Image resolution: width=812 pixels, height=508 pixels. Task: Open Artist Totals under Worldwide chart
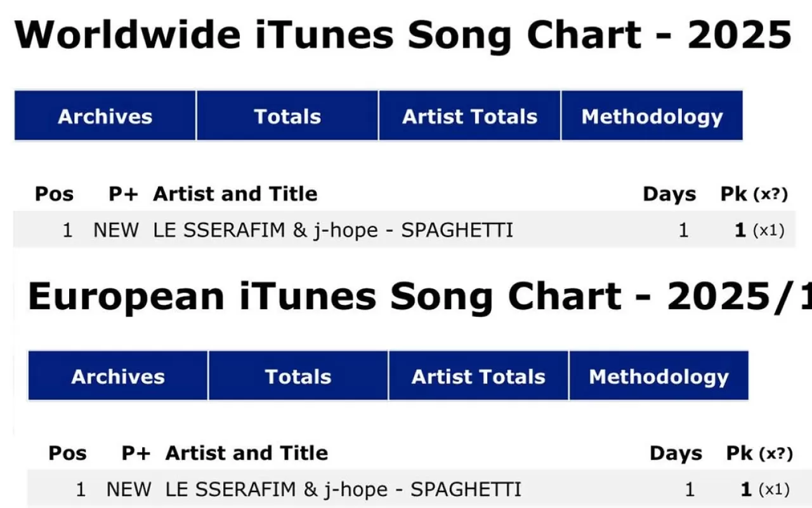(469, 116)
